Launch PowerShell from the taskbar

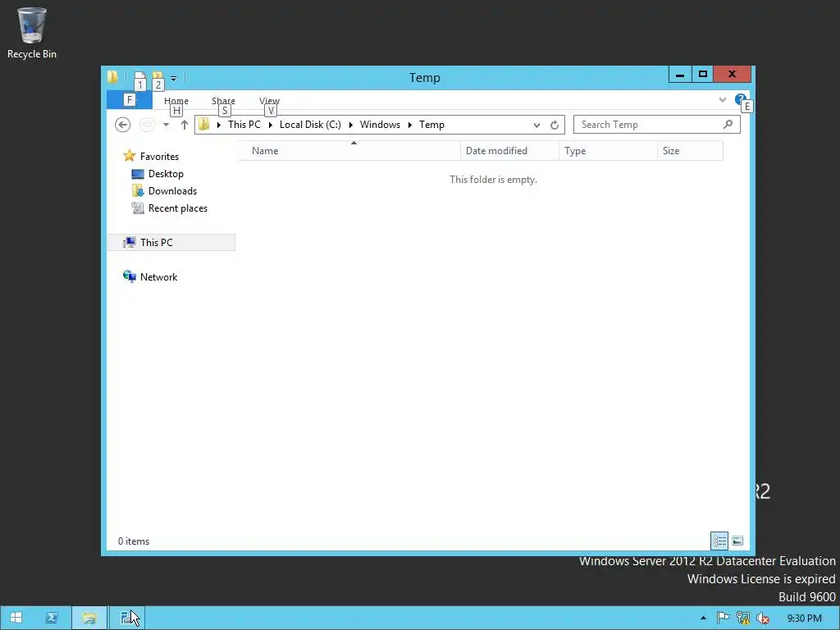pyautogui.click(x=52, y=618)
